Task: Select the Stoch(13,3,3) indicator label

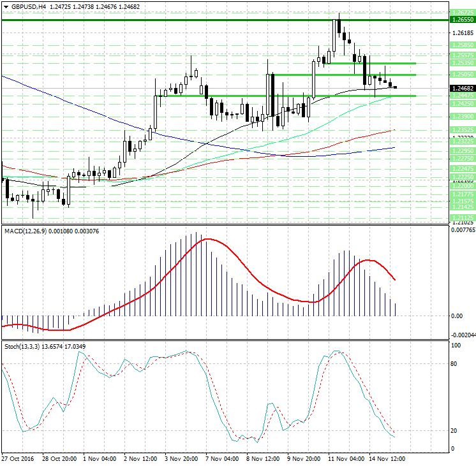Action: coord(20,346)
